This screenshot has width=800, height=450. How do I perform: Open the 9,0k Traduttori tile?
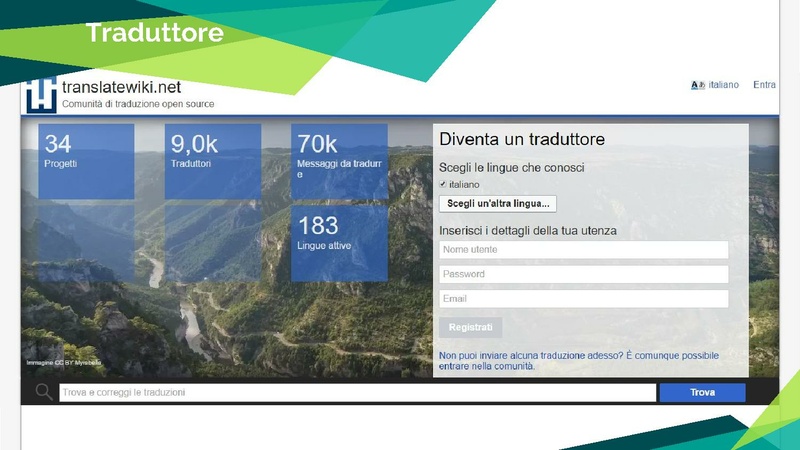click(212, 161)
